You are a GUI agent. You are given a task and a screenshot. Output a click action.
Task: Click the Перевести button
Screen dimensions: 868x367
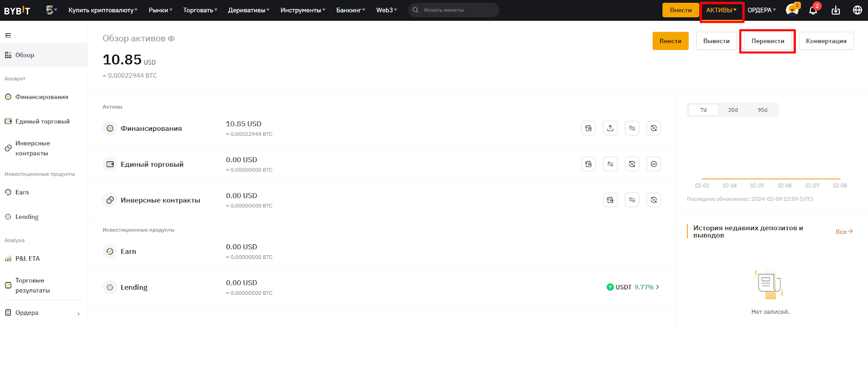(768, 41)
